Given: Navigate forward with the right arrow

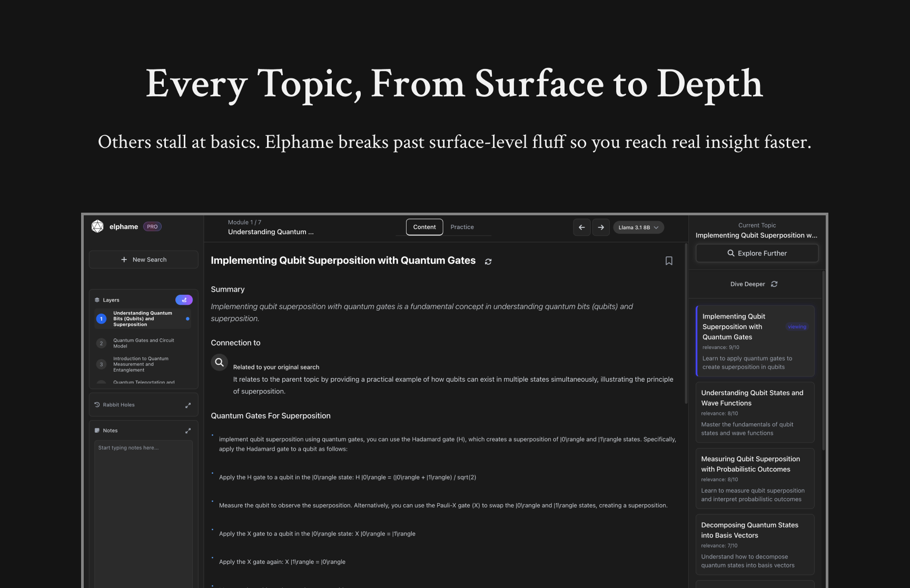Looking at the screenshot, I should coord(601,227).
